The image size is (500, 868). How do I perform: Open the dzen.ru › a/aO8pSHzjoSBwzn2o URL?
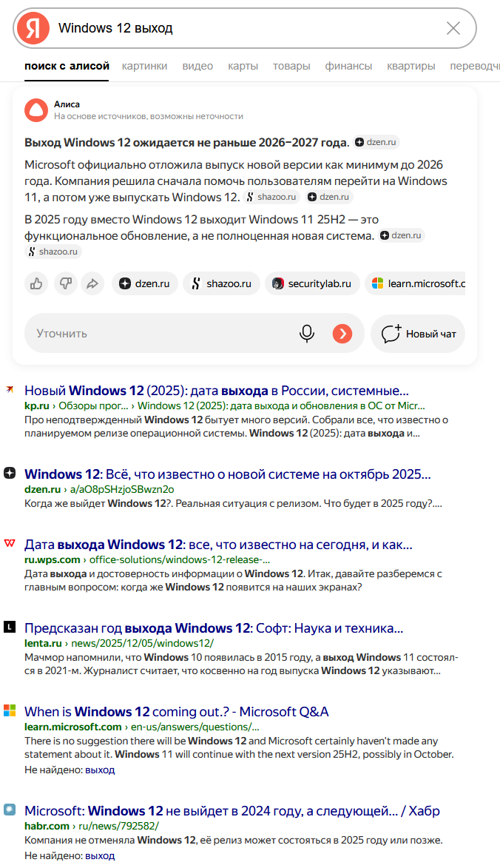(99, 489)
